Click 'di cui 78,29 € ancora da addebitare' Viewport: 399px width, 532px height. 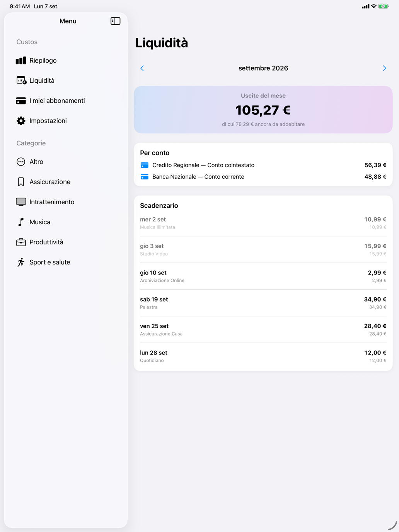(x=263, y=124)
